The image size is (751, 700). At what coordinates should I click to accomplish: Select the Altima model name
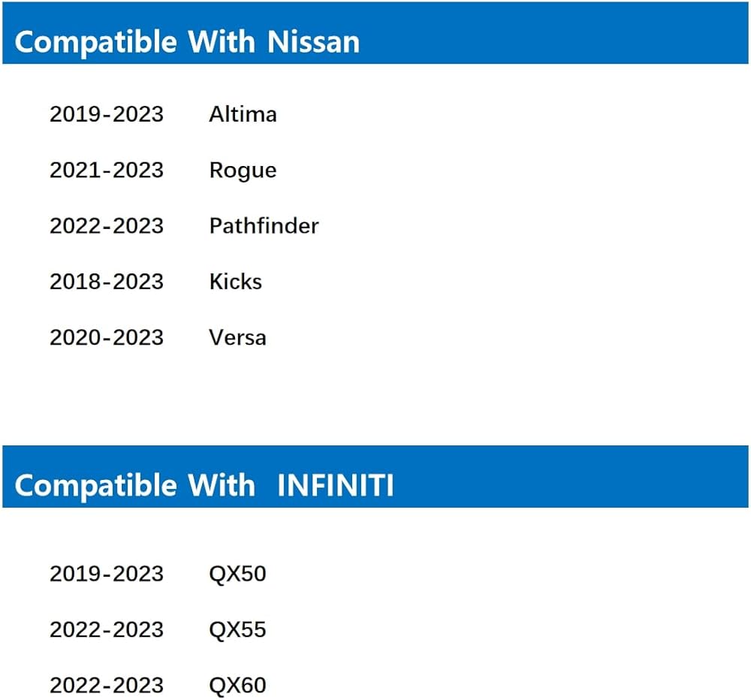click(x=243, y=114)
